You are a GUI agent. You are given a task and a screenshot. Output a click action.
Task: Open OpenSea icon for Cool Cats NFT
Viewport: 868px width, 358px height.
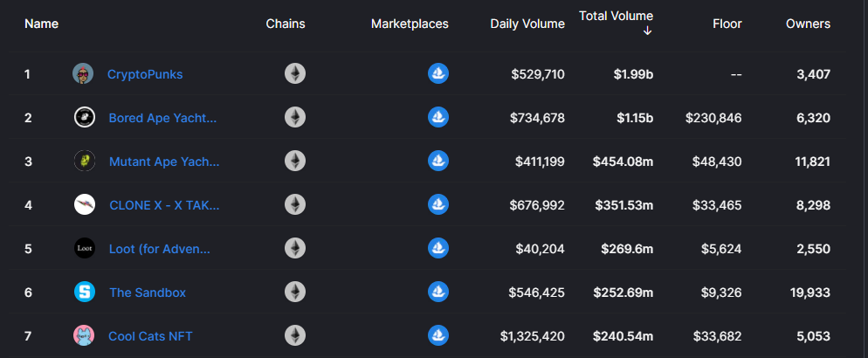tap(438, 335)
